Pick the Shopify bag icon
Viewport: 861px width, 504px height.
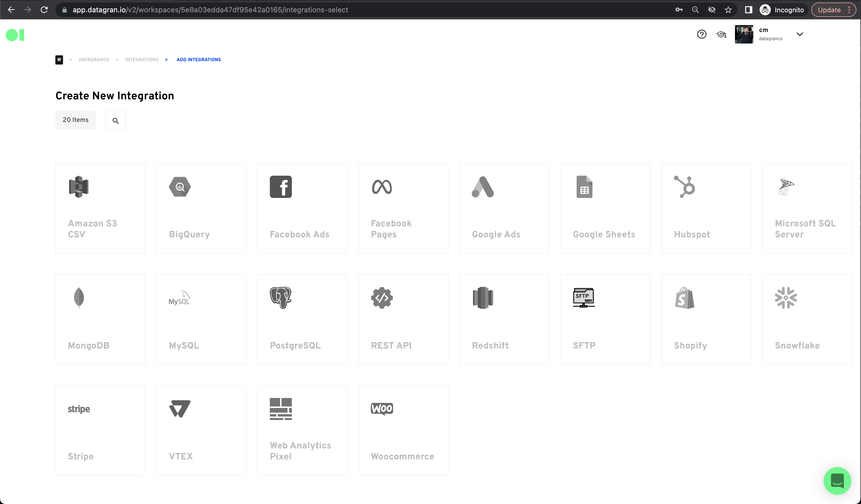tap(684, 298)
